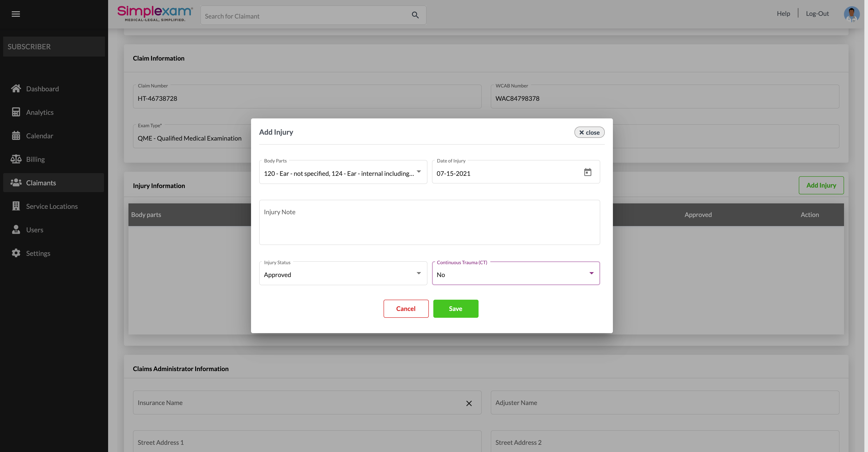Cancel the Add Injury dialog
The width and height of the screenshot is (868, 452).
[406, 308]
